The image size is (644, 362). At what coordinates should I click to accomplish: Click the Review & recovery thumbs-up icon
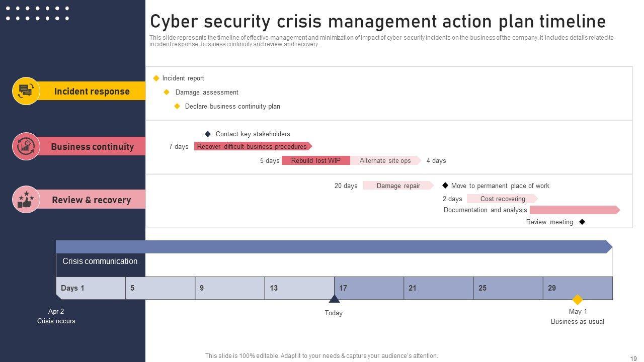[x=26, y=200]
